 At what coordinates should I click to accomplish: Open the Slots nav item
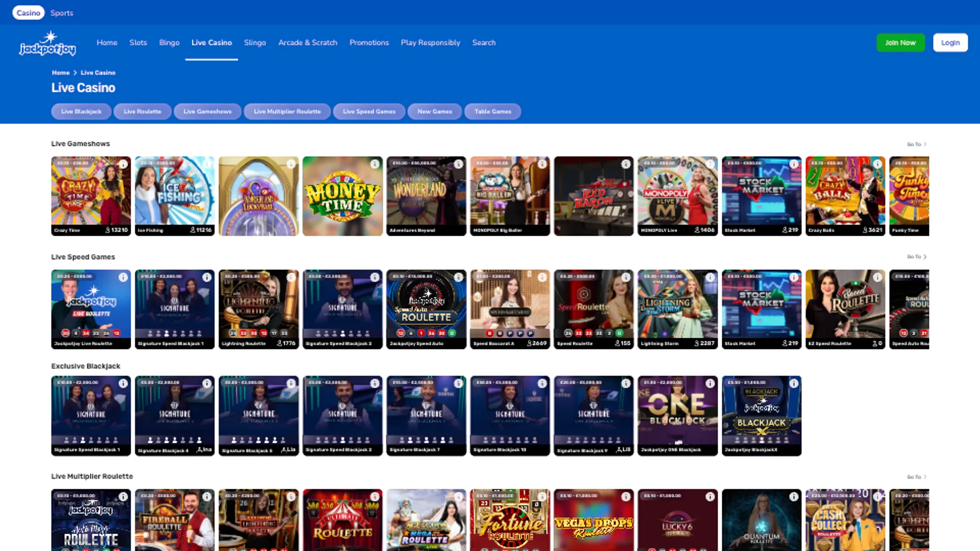click(x=138, y=43)
